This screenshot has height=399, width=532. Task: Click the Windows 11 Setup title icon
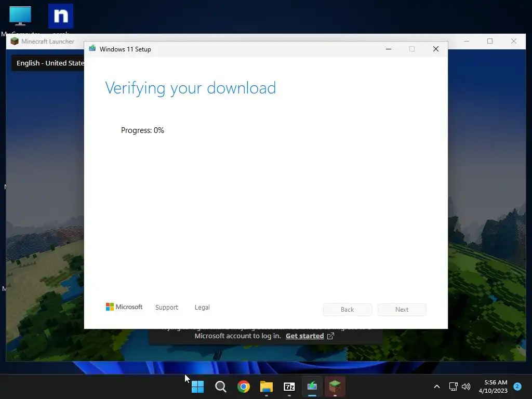coord(92,49)
